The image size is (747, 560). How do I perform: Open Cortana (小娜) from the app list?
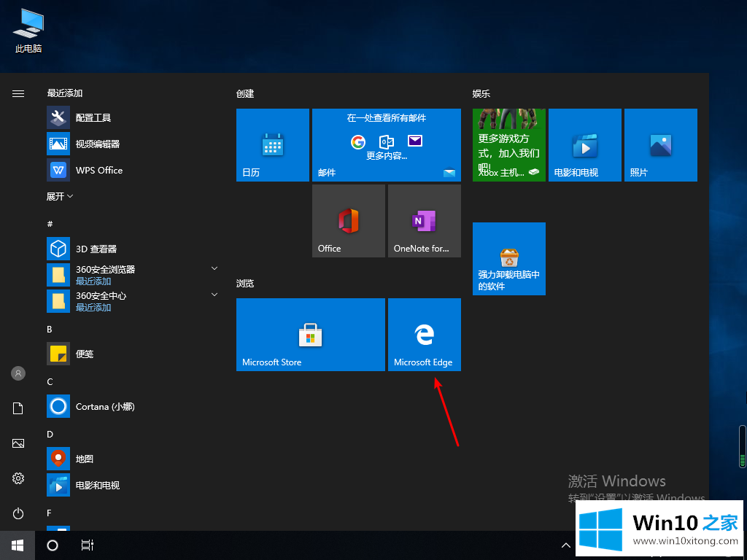pos(133,406)
